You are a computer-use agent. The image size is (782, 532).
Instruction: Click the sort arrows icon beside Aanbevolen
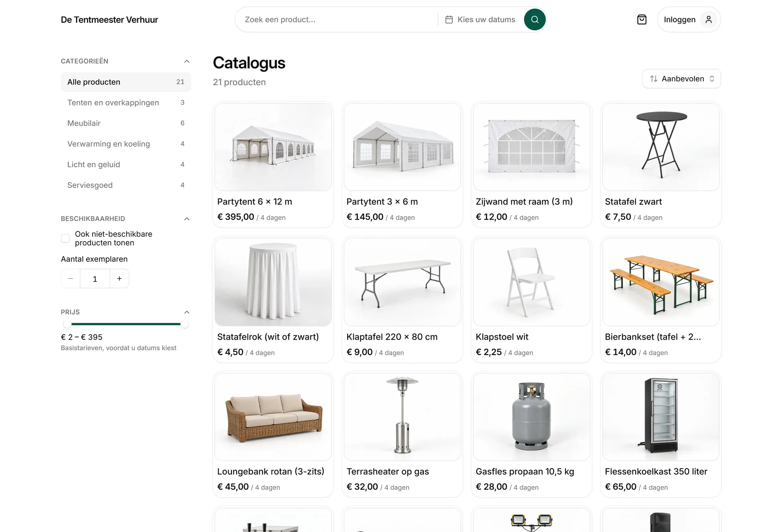654,79
